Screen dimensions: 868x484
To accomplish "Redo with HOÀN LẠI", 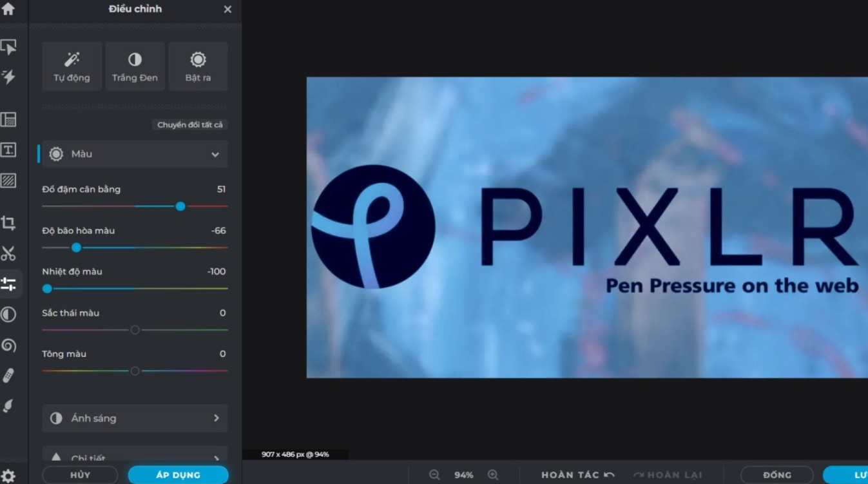I will coord(668,475).
